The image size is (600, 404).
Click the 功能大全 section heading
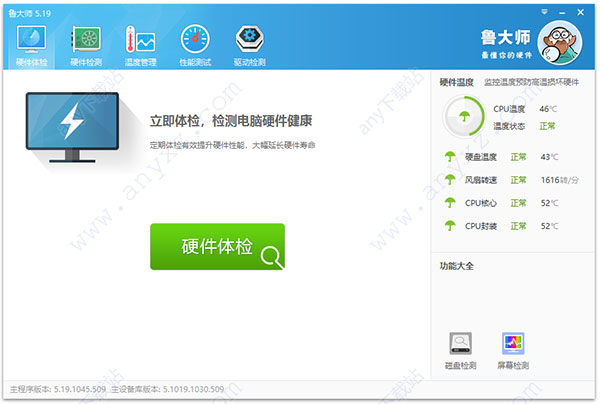coord(457,266)
